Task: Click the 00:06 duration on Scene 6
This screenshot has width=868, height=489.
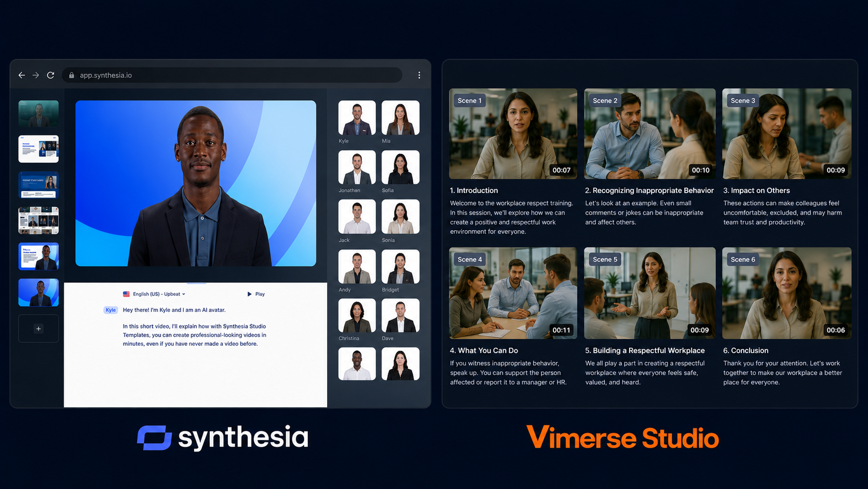Action: (x=836, y=330)
